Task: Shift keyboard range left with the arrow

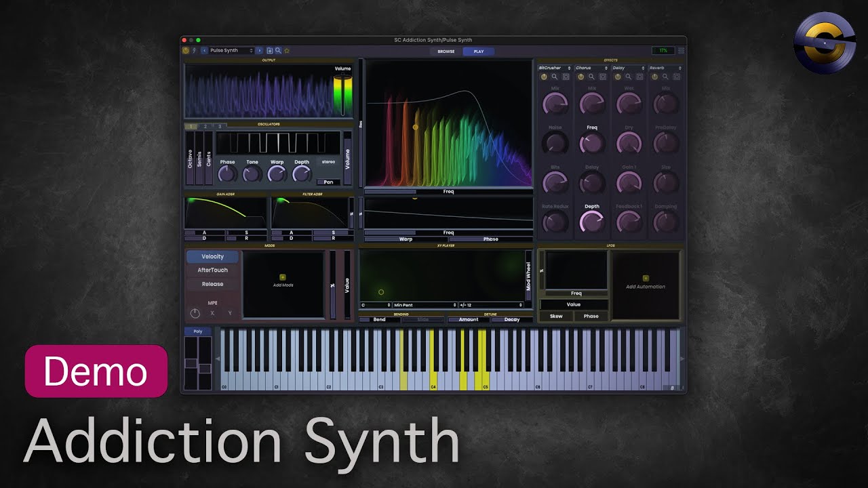Action: 218,359
